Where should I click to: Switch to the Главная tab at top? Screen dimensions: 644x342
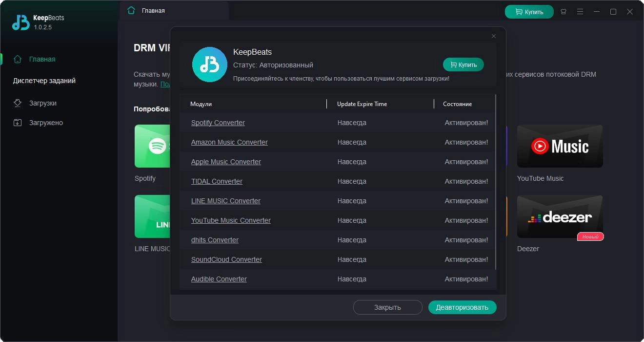coord(174,11)
